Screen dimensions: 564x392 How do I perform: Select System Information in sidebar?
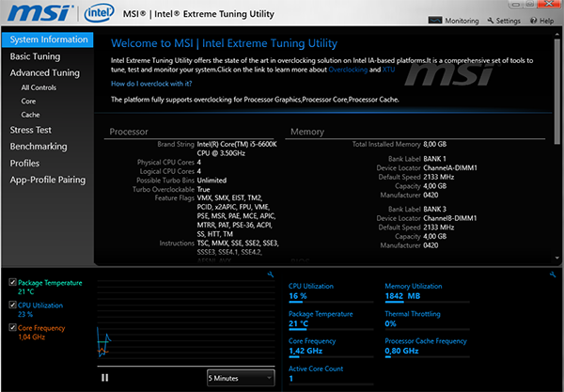click(x=48, y=39)
